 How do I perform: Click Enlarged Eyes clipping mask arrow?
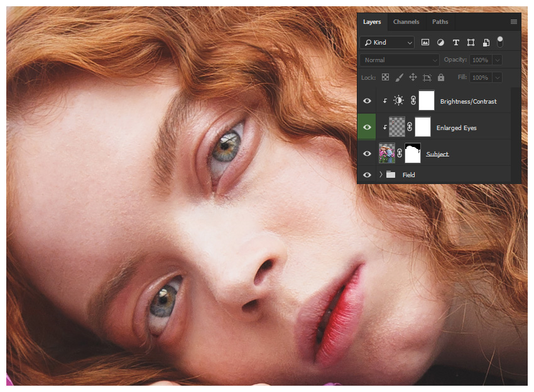(x=385, y=128)
